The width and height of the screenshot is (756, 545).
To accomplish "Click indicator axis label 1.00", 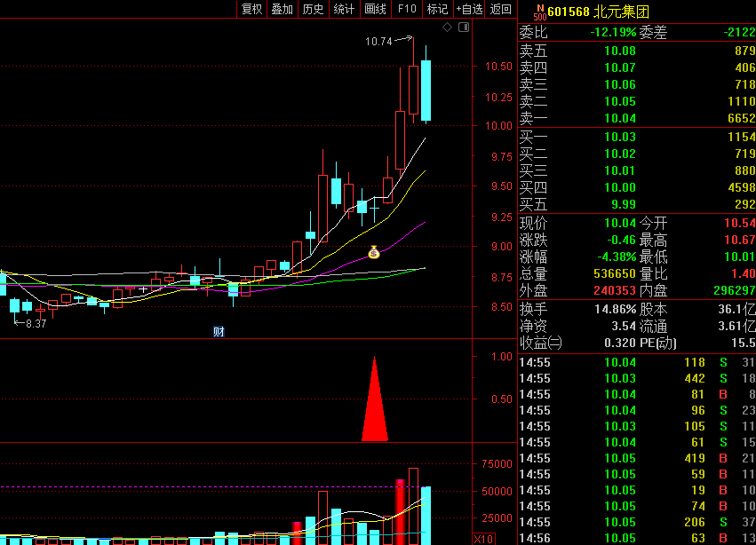I will click(501, 357).
